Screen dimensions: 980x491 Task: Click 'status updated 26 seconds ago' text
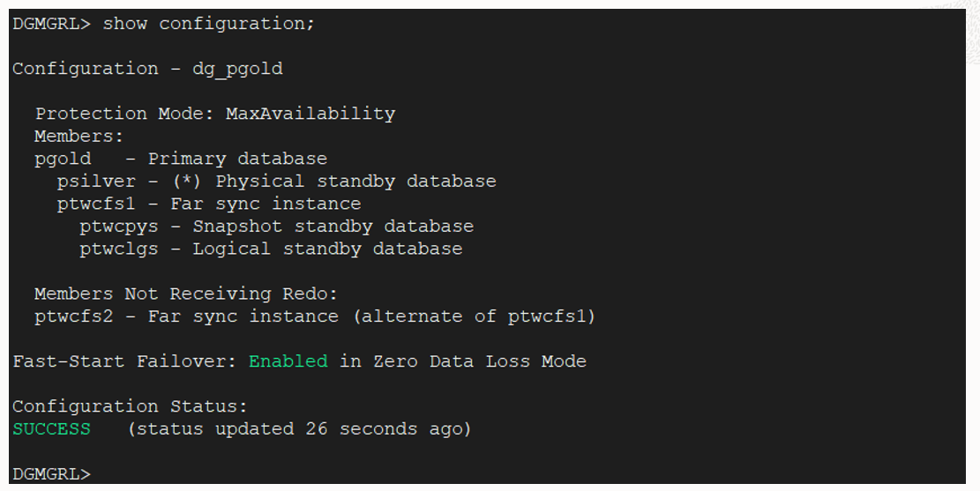pos(299,429)
